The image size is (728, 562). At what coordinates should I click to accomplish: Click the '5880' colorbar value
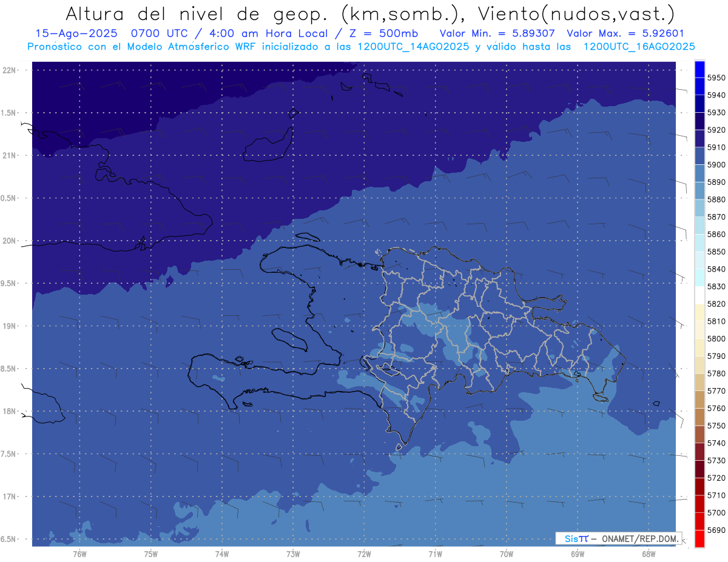tap(716, 199)
